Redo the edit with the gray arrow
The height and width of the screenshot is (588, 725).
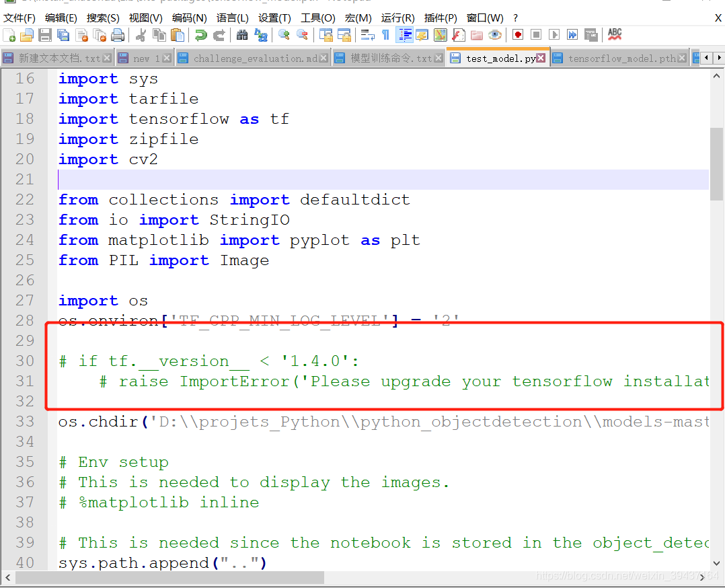219,35
